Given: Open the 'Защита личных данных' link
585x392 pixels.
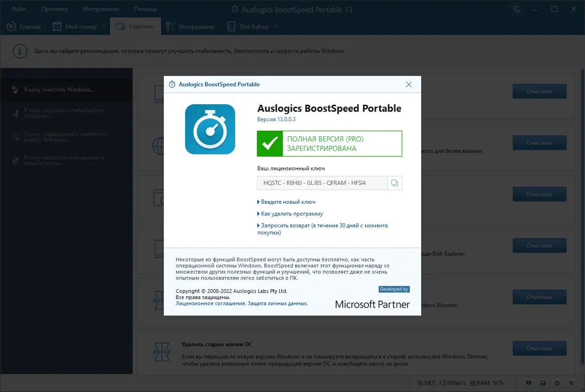Looking at the screenshot, I should (x=278, y=303).
